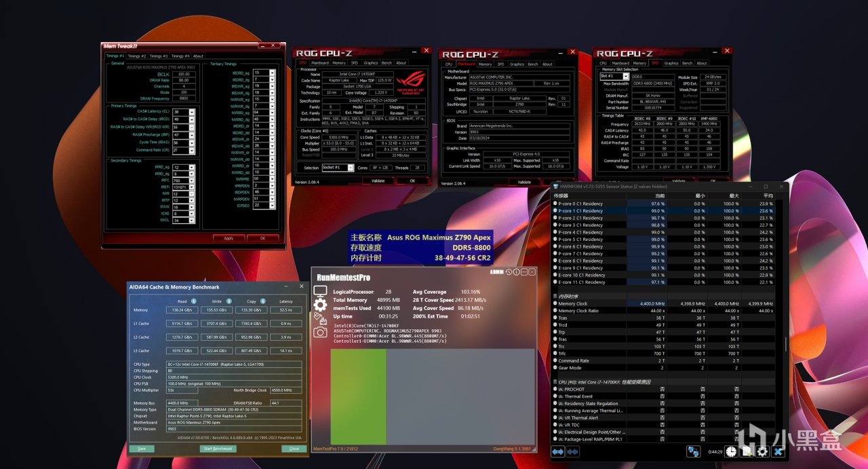Open HWiNFO sensor settings gear icon
This screenshot has height=469, width=868.
point(762,451)
